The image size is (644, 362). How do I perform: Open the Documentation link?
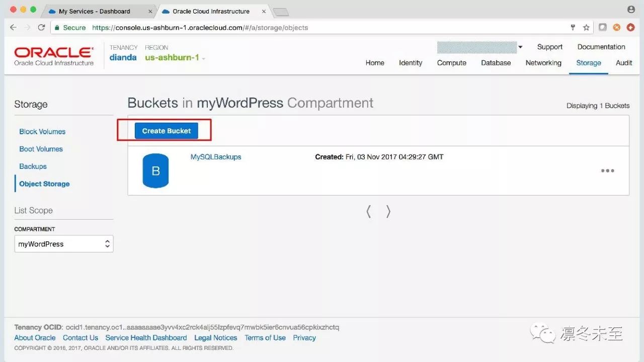(x=601, y=47)
